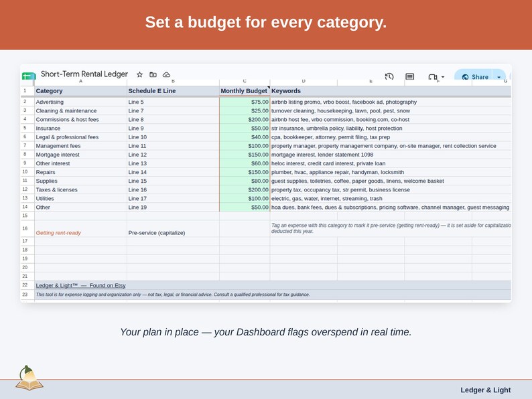Check the cloud save status icon

point(166,74)
